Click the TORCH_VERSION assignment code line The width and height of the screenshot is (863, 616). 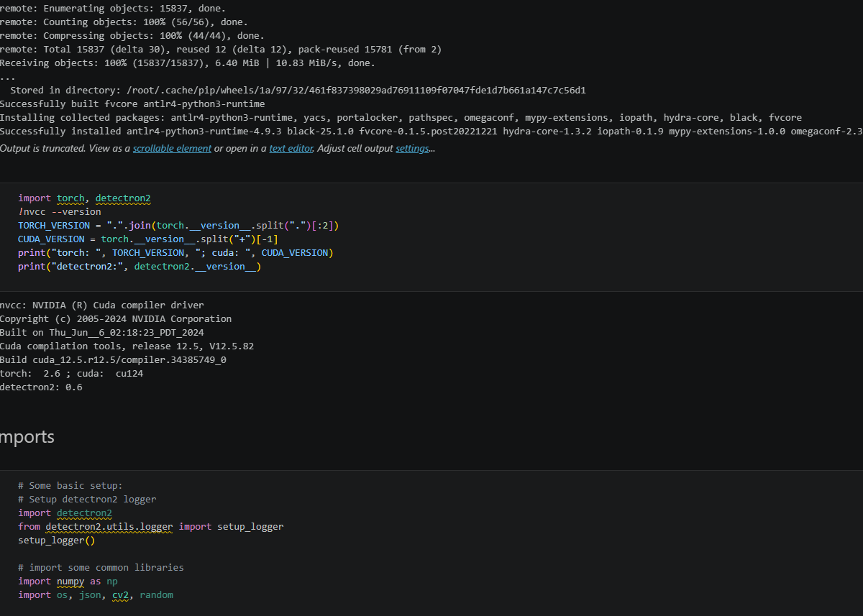(x=178, y=225)
